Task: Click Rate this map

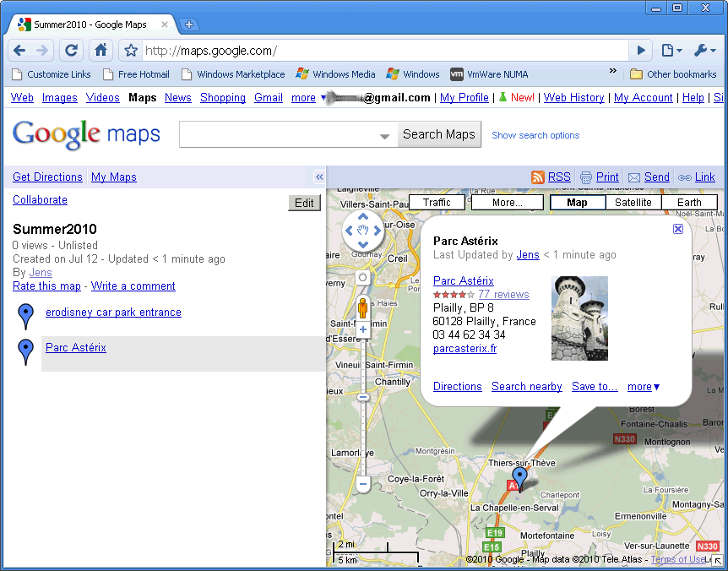Action: (47, 286)
